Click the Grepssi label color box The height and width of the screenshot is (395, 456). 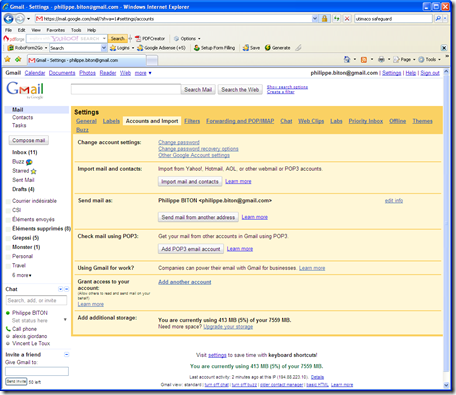pos(8,238)
